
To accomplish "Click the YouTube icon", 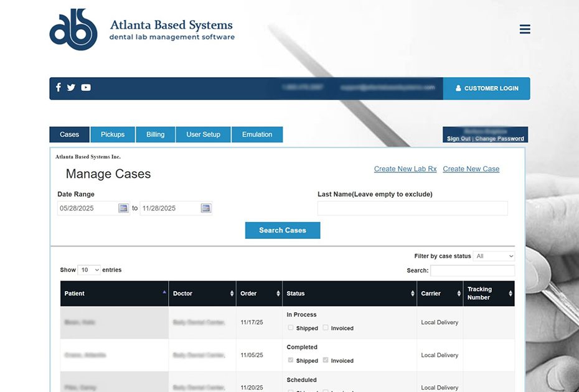I will point(86,88).
